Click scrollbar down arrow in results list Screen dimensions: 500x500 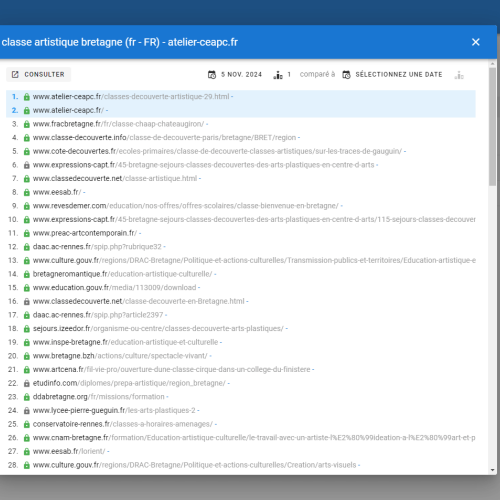coord(493,470)
